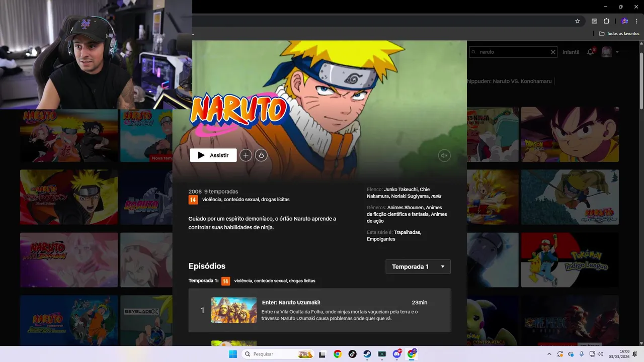Open the Pokémon Indigo League thumbnail
Screen dimensions: 644x362
pyautogui.click(x=570, y=259)
